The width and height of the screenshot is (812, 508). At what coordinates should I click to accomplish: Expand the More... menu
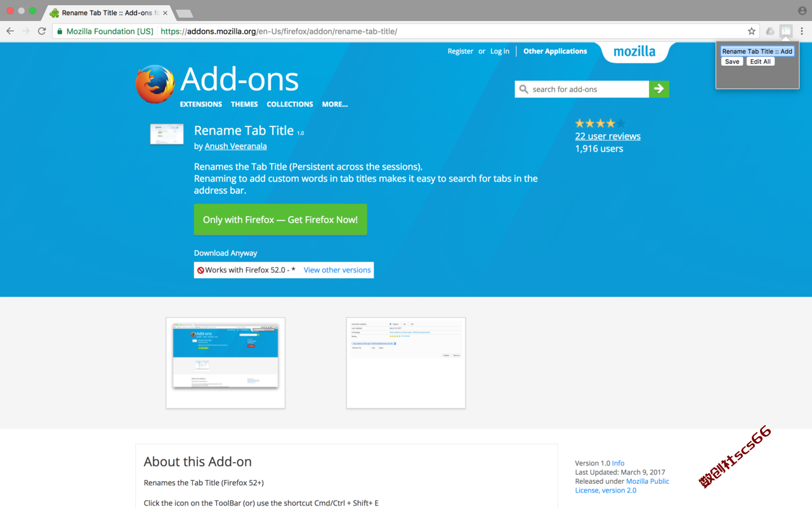(334, 104)
